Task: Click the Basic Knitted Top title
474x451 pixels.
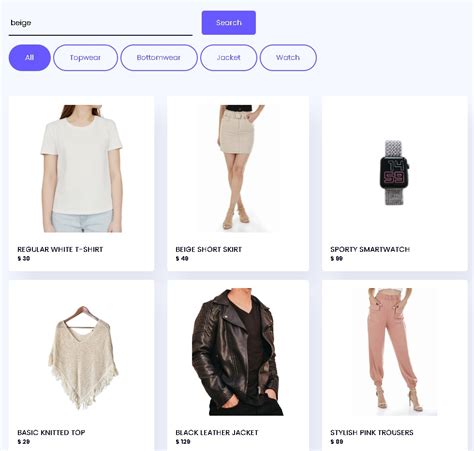Action: 51,433
